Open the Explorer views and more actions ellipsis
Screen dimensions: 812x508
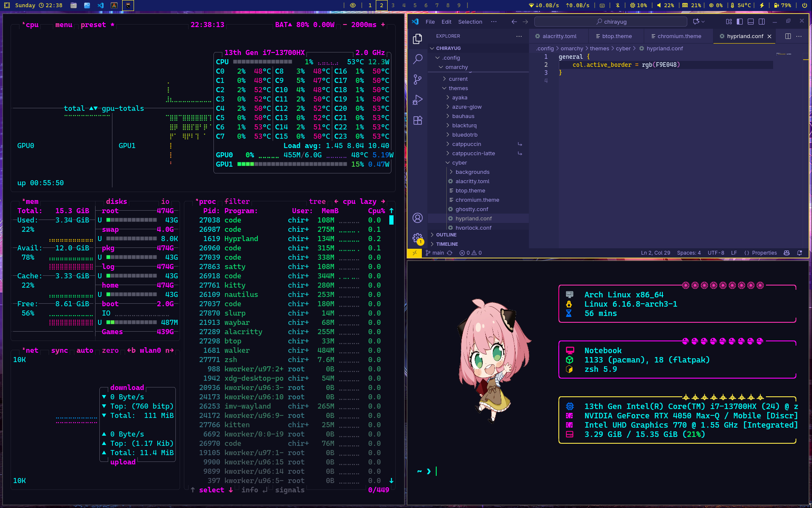coord(519,36)
